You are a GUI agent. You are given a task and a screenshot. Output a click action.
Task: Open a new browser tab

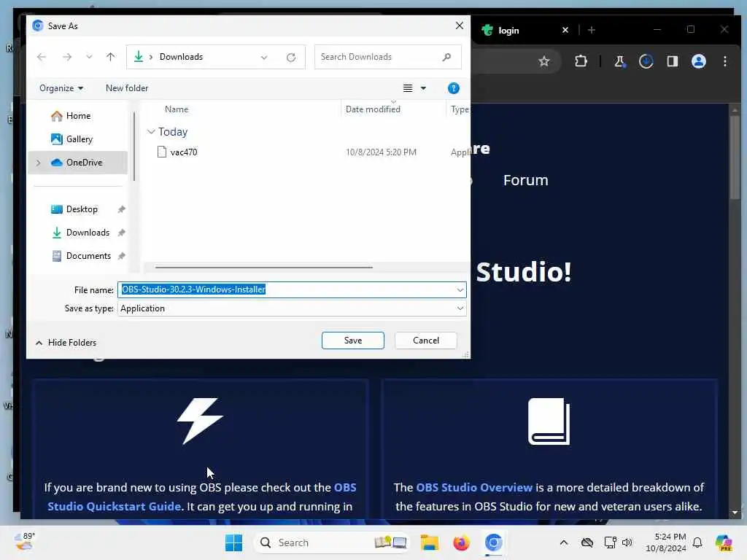pyautogui.click(x=591, y=30)
